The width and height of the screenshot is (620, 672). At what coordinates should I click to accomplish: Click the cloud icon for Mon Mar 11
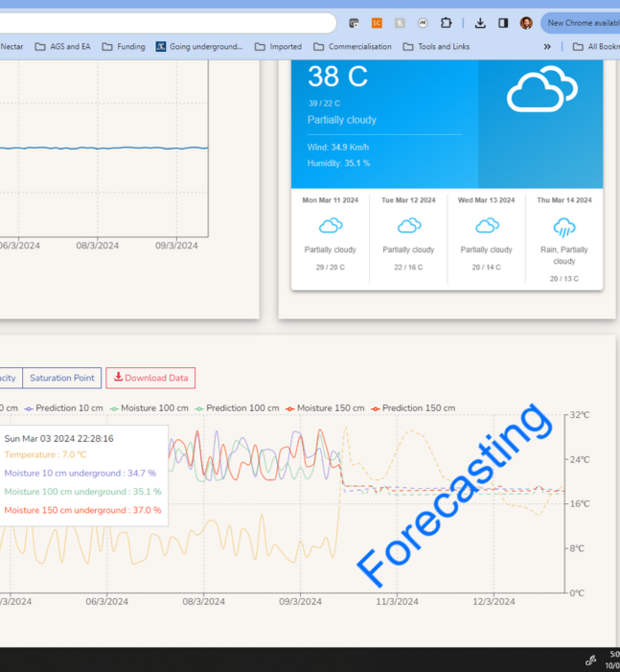330,226
